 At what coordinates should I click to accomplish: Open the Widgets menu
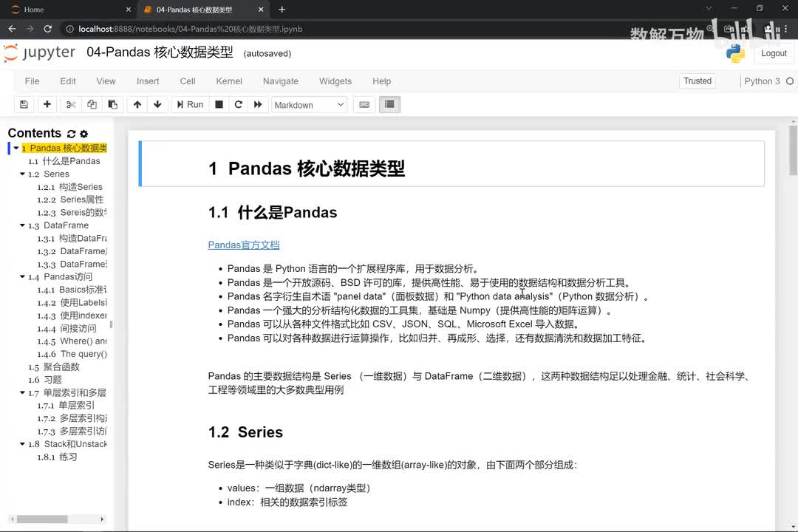[x=335, y=81]
